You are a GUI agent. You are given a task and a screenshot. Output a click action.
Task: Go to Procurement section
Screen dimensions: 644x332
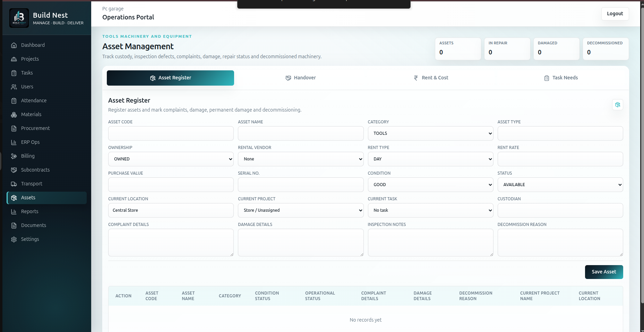click(x=46, y=128)
